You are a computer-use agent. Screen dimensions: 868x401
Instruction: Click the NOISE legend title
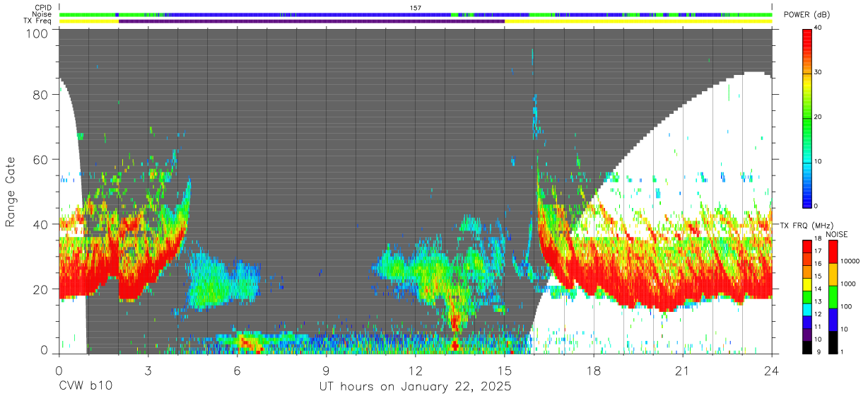tap(836, 234)
